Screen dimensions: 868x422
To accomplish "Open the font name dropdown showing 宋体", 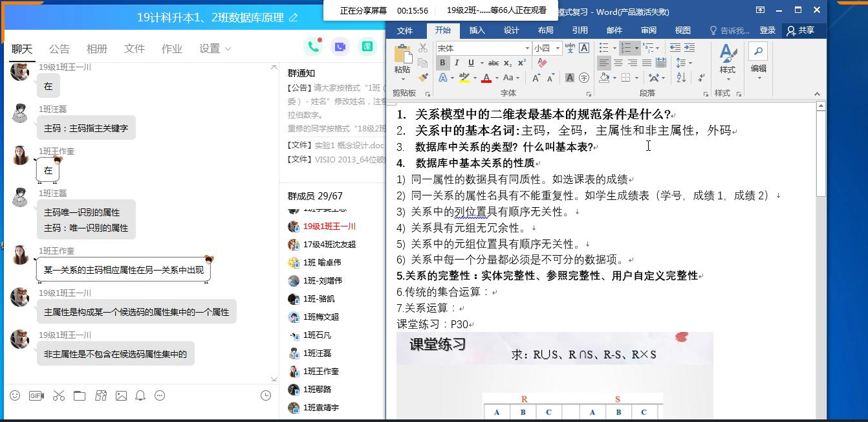I will (527, 48).
